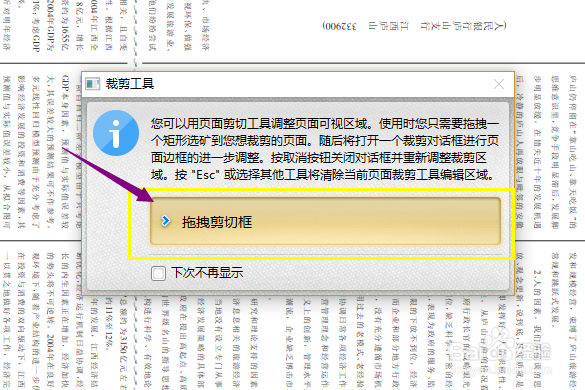585x390 pixels.
Task: Click the 拖拽剪切框 button
Action: 325,221
